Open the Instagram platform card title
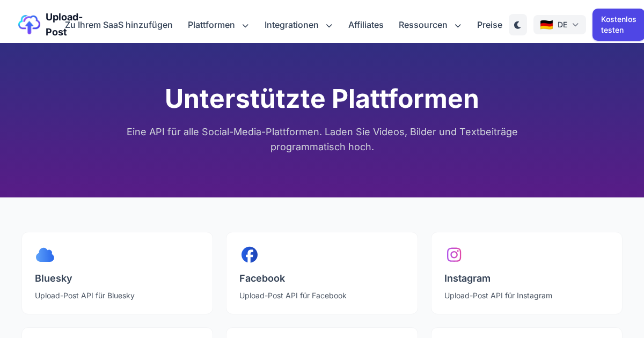 pos(467,278)
